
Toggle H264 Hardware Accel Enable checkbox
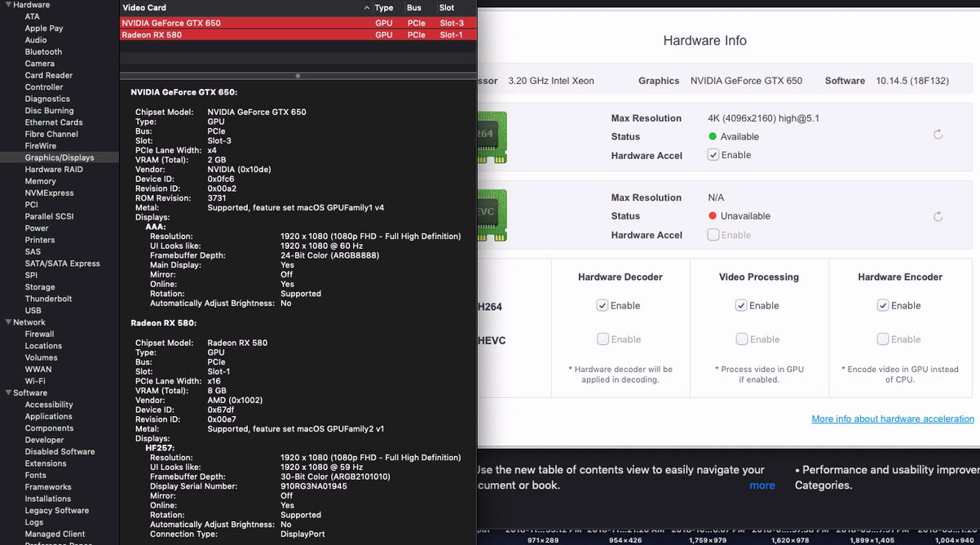[x=713, y=155]
